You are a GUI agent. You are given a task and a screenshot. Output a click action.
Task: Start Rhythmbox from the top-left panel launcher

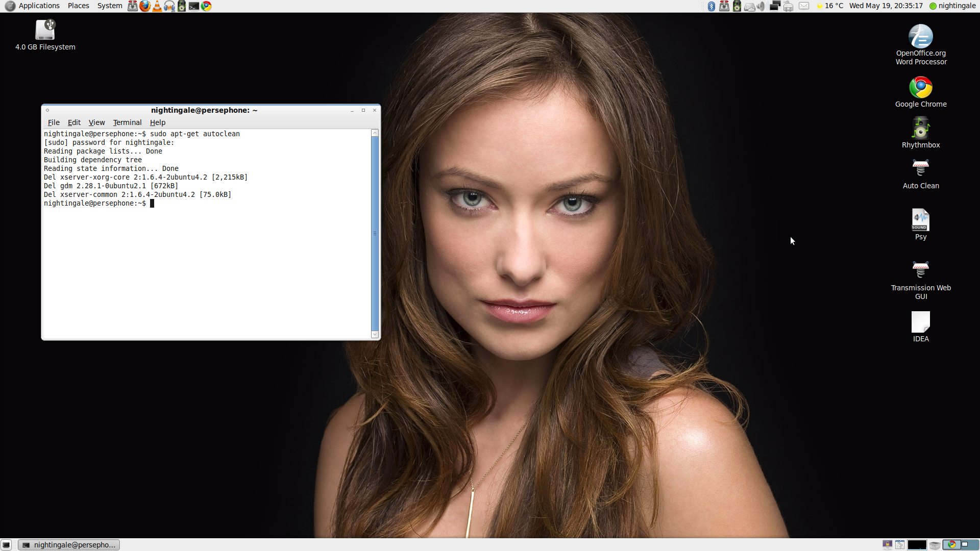[x=182, y=6]
